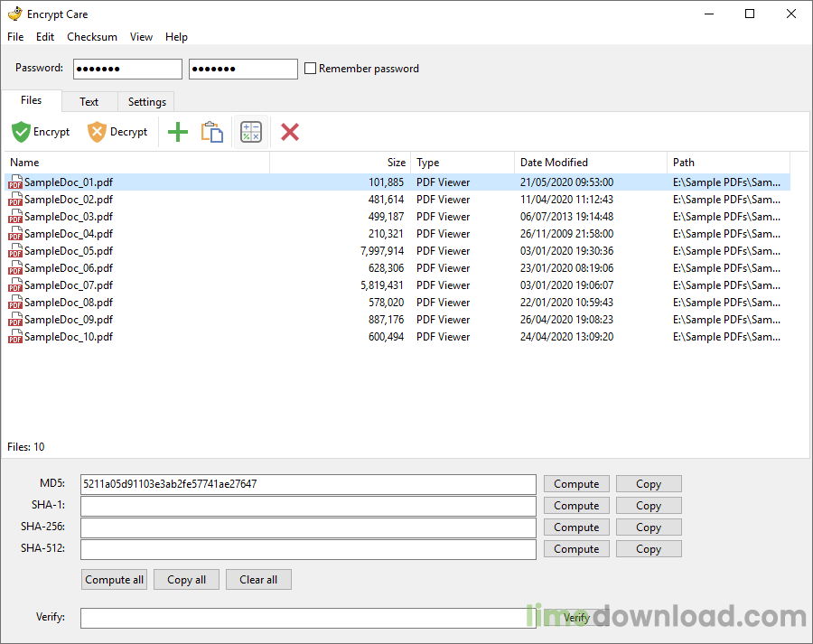This screenshot has width=813, height=644.
Task: Add files using the green plus icon
Action: click(x=177, y=131)
